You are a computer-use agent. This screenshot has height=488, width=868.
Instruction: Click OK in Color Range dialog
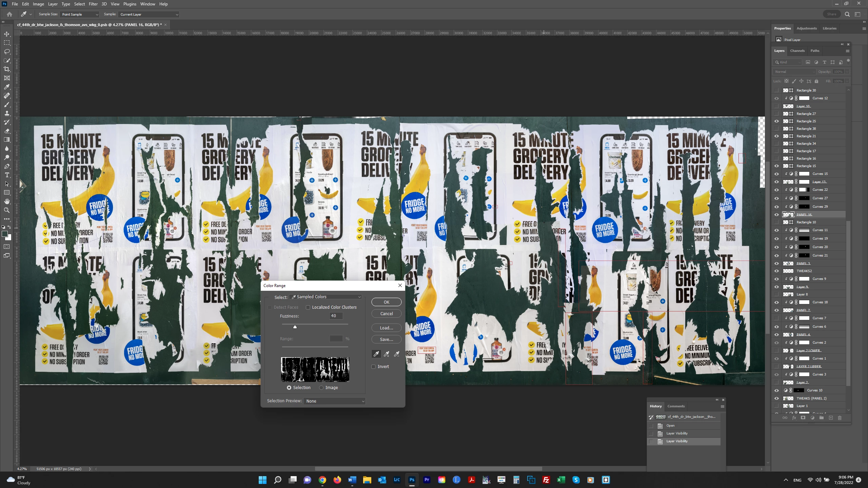[x=386, y=302]
